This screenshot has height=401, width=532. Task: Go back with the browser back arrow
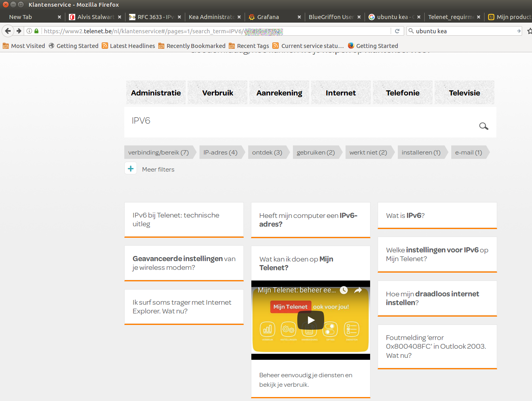point(8,31)
